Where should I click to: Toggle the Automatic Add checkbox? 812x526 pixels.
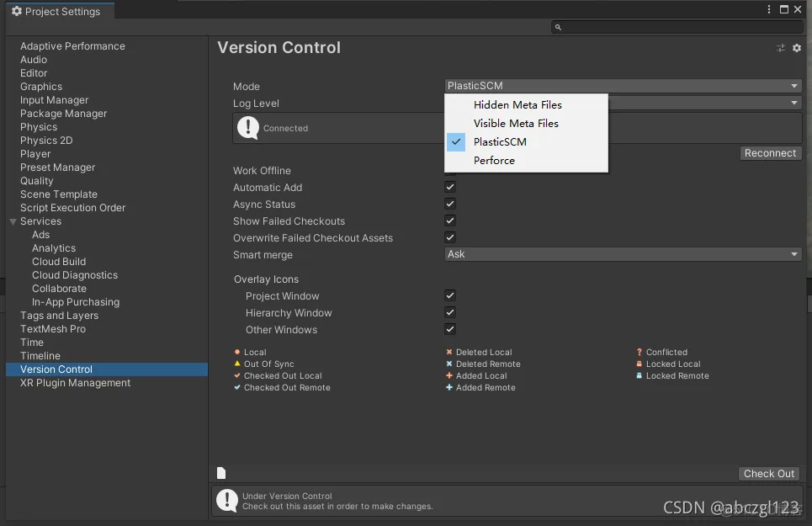coord(450,187)
